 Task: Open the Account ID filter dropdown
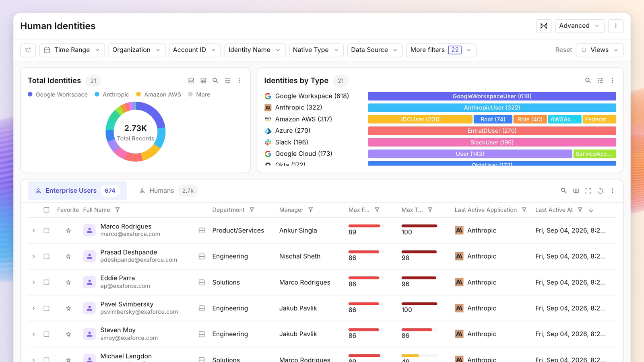pos(195,50)
